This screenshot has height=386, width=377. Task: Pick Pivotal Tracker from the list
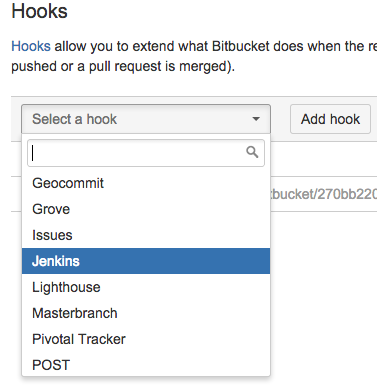click(x=146, y=339)
